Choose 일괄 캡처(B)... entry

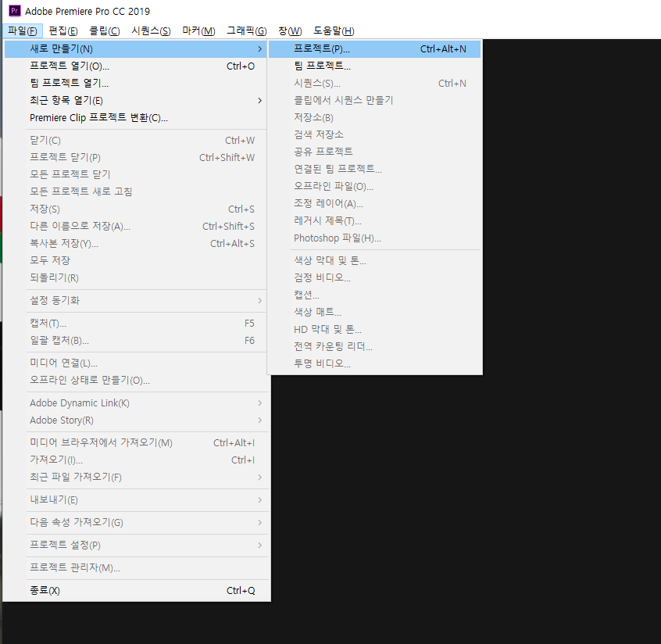[x=135, y=340]
